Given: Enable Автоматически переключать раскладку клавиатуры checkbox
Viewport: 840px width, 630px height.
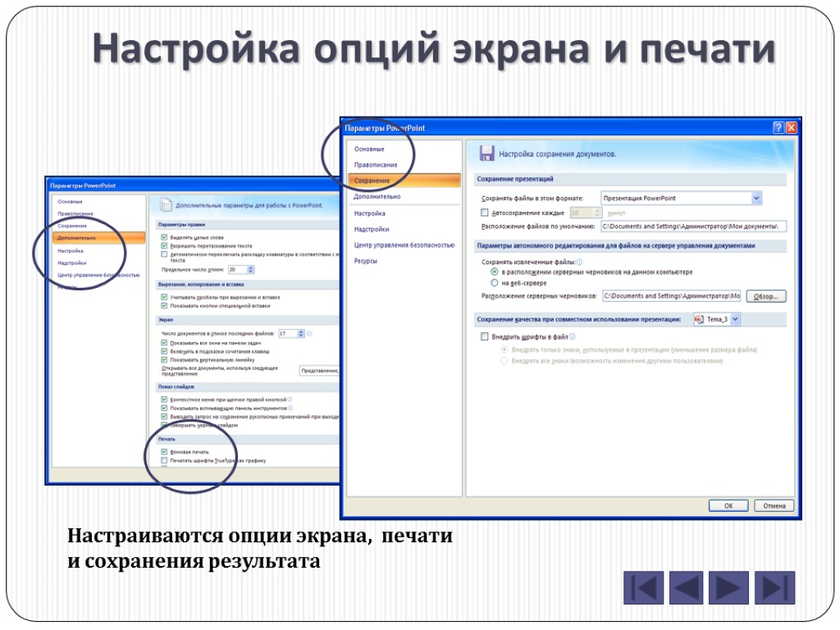Looking at the screenshot, I should tap(164, 254).
